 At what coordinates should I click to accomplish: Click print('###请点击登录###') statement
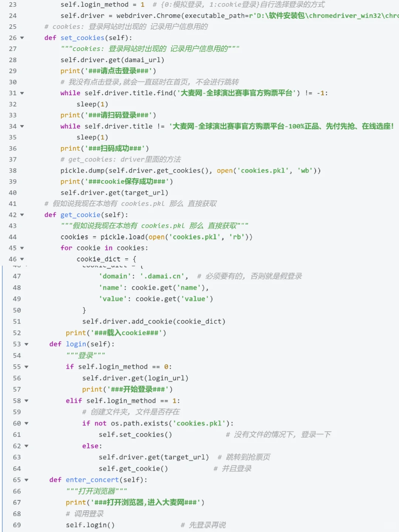pos(108,71)
